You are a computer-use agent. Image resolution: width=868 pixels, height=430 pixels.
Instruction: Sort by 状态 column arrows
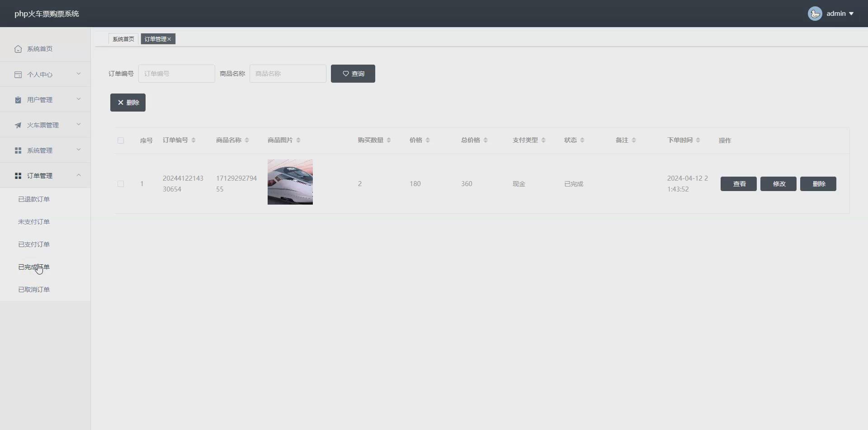click(582, 140)
